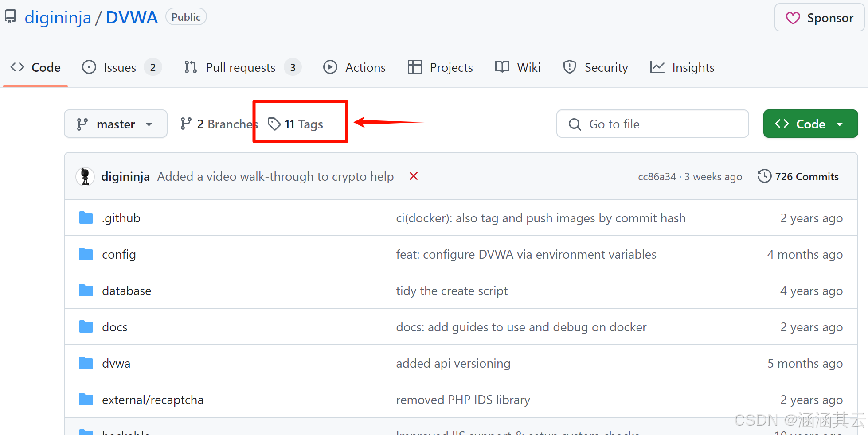The height and width of the screenshot is (435, 868).
Task: Click the Pull requests count badge 3
Action: point(293,67)
